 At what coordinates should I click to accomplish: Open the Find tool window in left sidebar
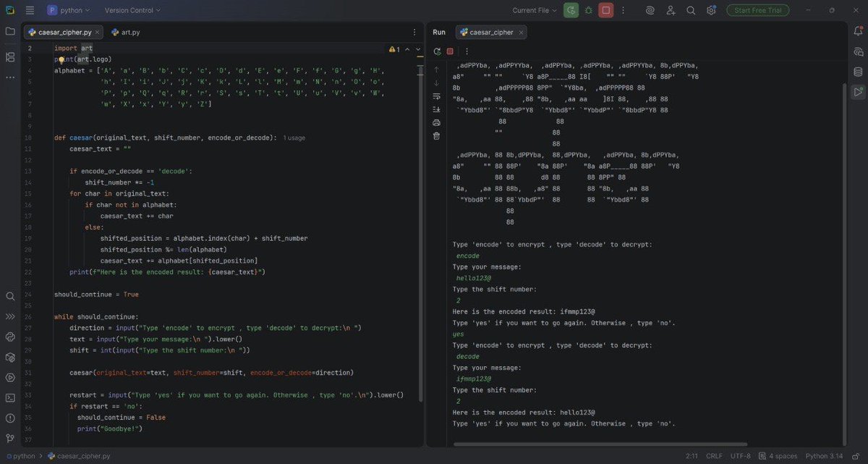point(10,296)
